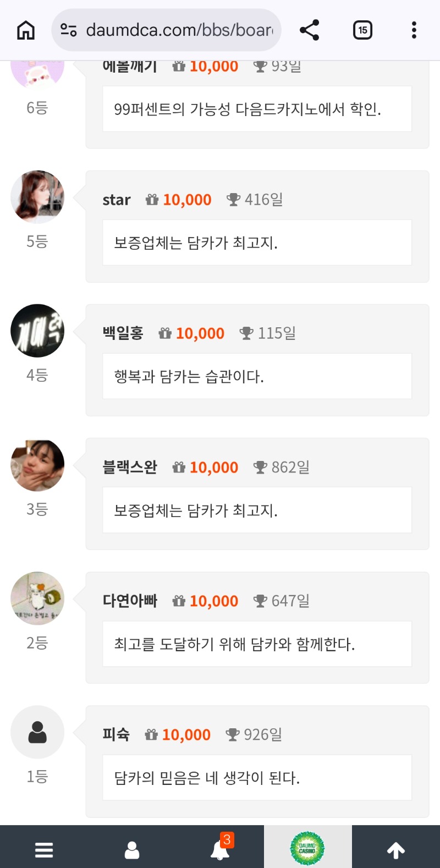Screen dimensions: 440x868
Task: Open the tab switcher showing 15 tabs
Action: 362,30
